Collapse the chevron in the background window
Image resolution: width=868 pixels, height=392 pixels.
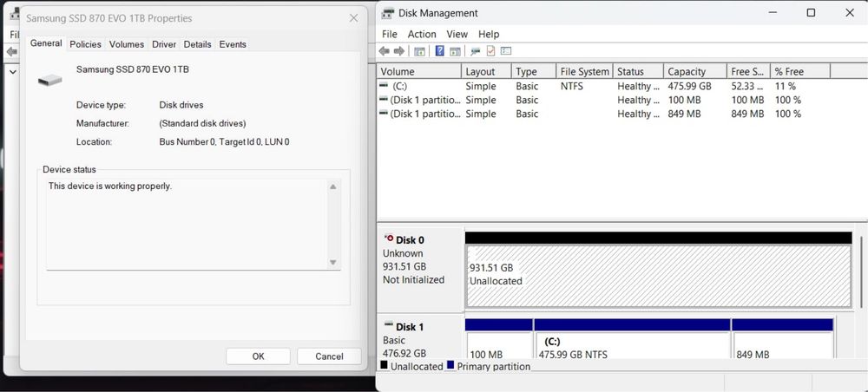[13, 72]
